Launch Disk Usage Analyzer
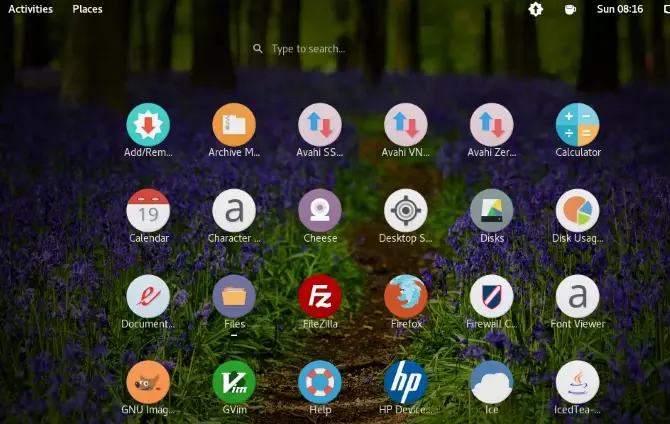The height and width of the screenshot is (424, 670). pyautogui.click(x=577, y=211)
